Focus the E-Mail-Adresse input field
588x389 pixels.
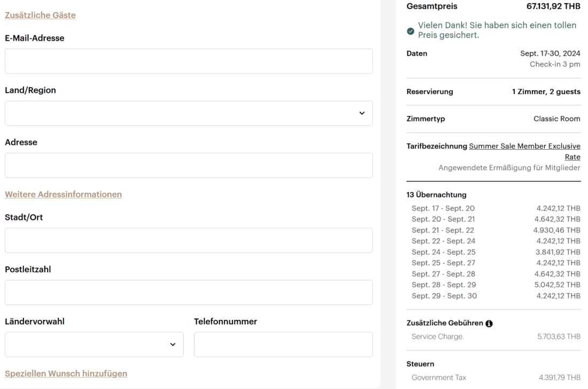[189, 61]
